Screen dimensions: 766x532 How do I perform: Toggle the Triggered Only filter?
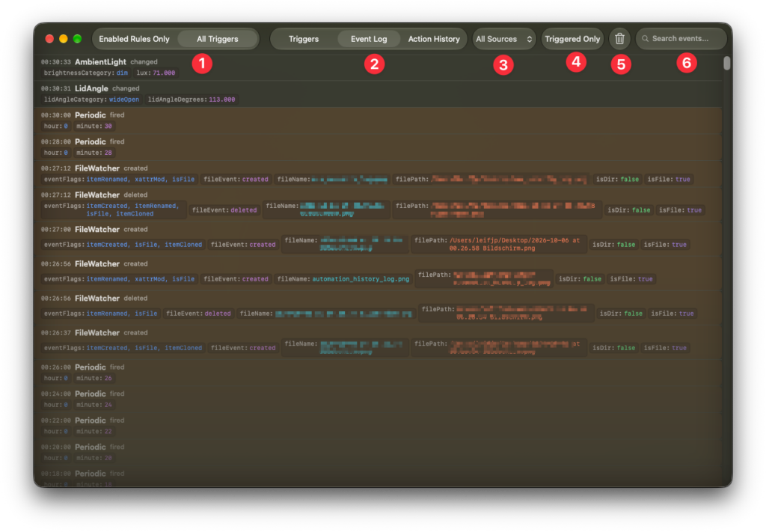572,39
